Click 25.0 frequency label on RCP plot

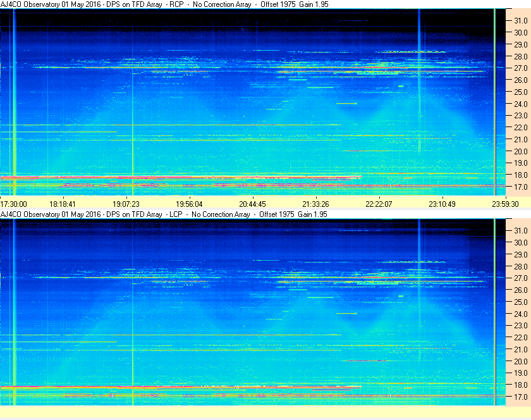click(521, 92)
